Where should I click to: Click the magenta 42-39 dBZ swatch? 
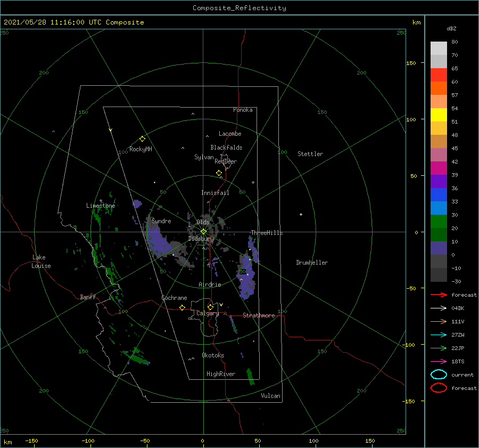[x=439, y=168]
